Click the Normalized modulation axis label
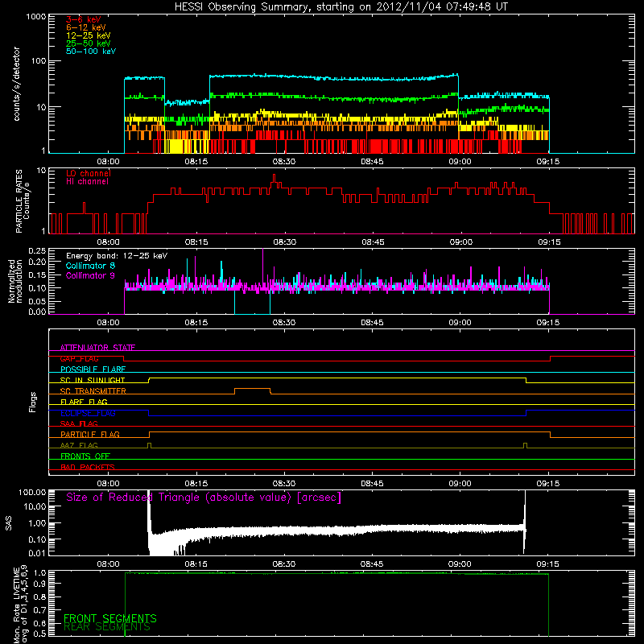 point(15,281)
